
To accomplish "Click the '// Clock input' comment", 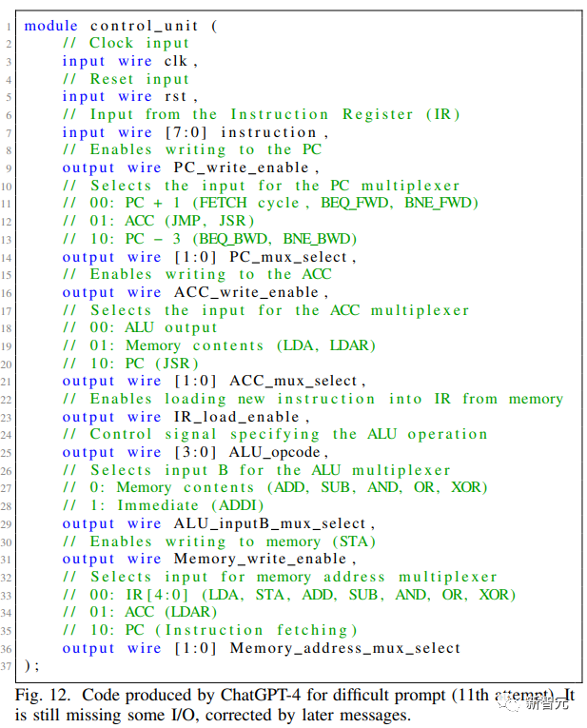I will point(127,43).
